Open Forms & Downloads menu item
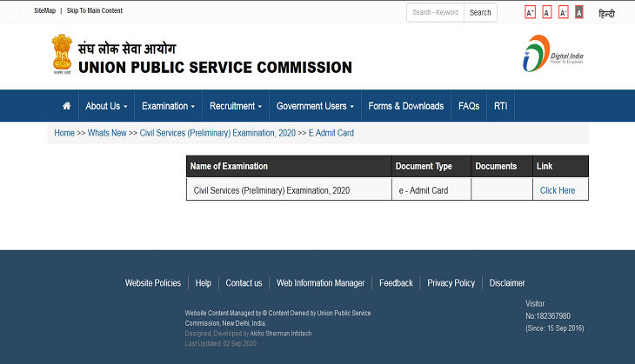This screenshot has width=635, height=364. (x=405, y=106)
